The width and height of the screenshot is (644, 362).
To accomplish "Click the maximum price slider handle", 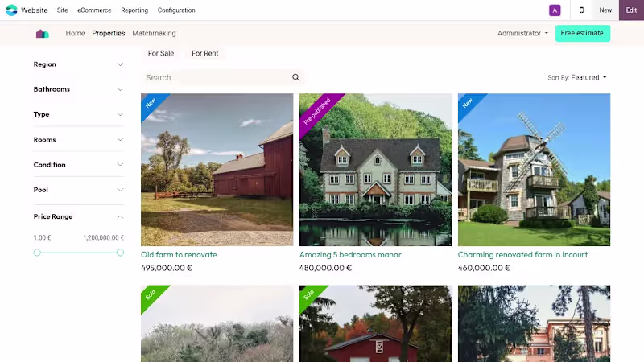I will (120, 253).
